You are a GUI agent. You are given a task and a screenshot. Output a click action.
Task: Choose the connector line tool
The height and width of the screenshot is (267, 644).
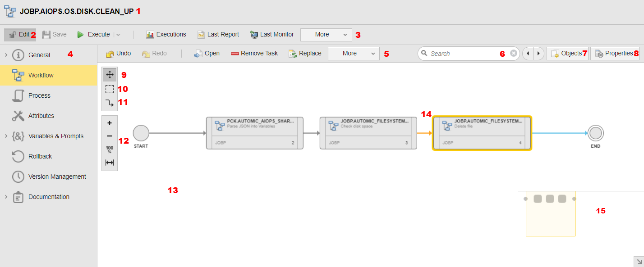[x=110, y=103]
